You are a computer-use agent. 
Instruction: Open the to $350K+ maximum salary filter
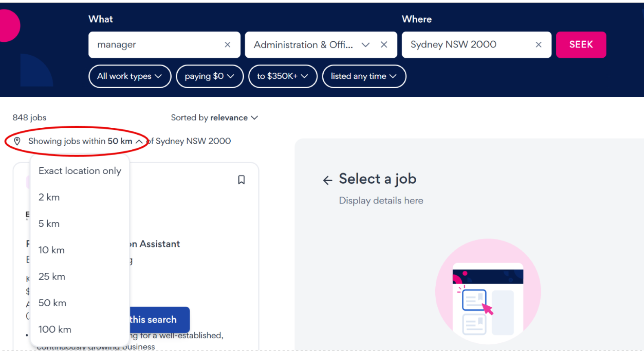click(x=282, y=76)
